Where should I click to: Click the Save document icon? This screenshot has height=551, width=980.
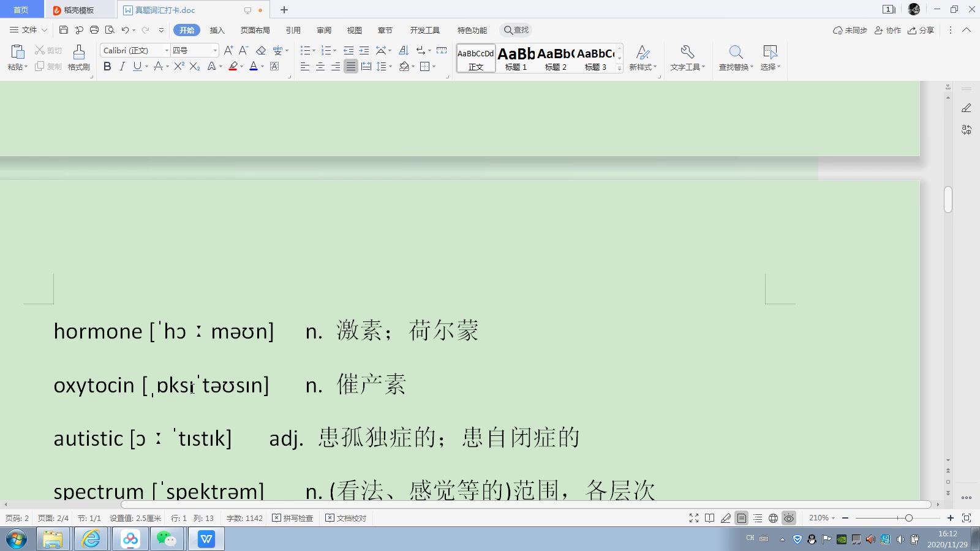(x=64, y=30)
